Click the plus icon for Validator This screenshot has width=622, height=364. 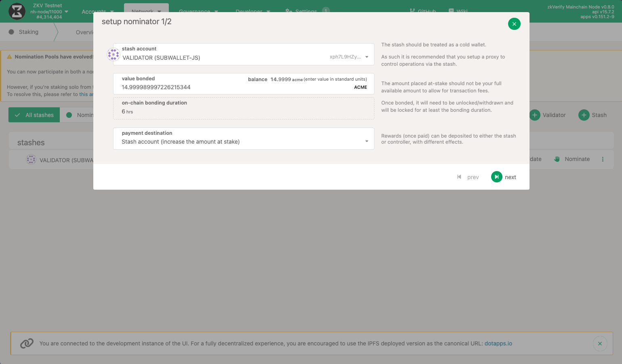[x=535, y=115]
